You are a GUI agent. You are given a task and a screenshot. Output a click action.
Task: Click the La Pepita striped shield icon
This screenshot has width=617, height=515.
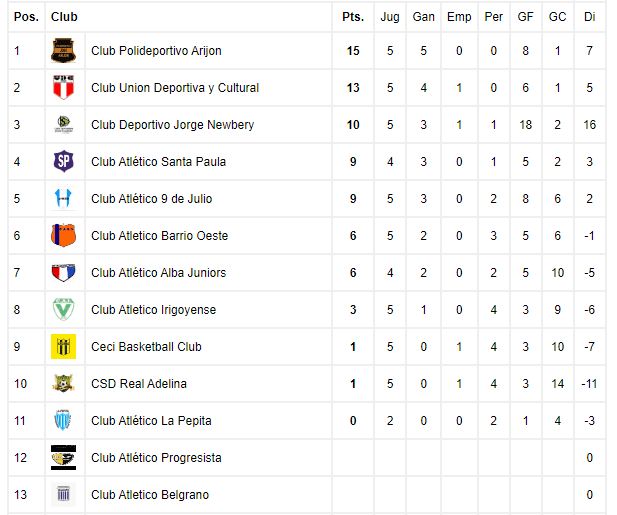[63, 420]
